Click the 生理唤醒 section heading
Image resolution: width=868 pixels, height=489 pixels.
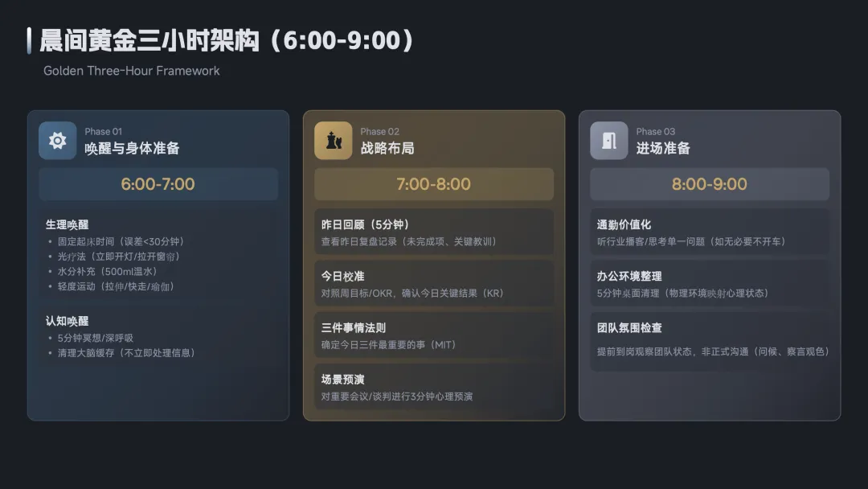click(67, 225)
